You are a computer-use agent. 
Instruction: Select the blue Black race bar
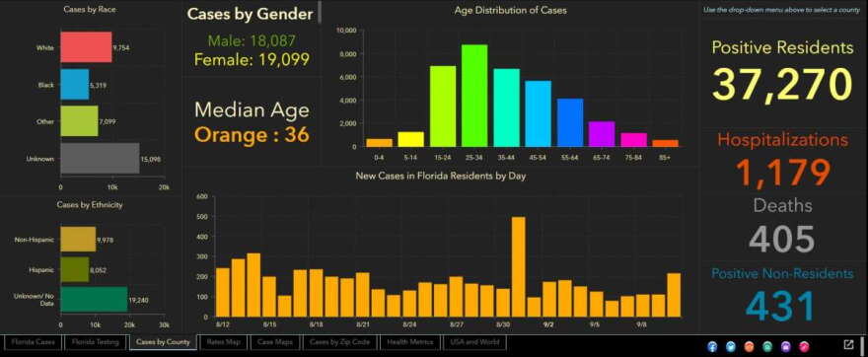(74, 85)
